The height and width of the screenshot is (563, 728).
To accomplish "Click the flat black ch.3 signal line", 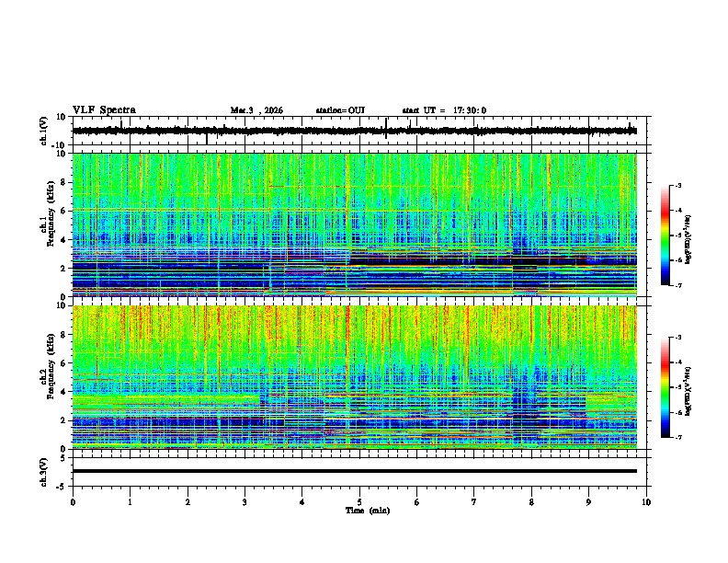I will click(354, 471).
